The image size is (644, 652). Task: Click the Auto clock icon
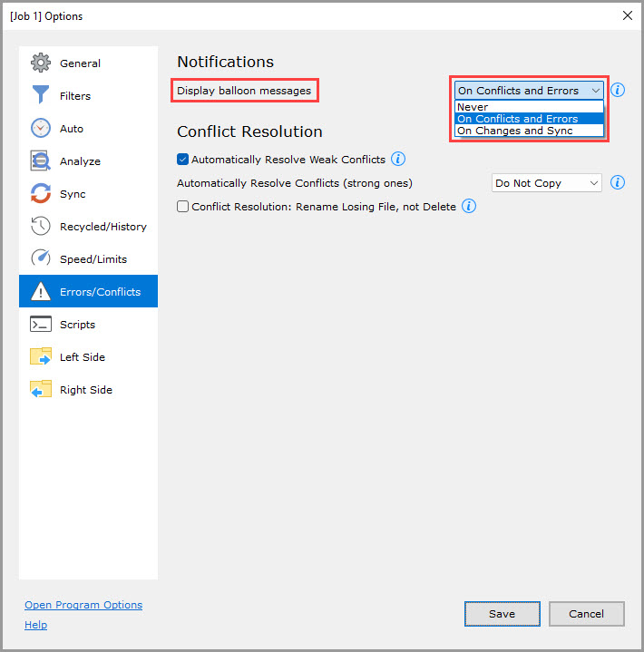click(41, 129)
